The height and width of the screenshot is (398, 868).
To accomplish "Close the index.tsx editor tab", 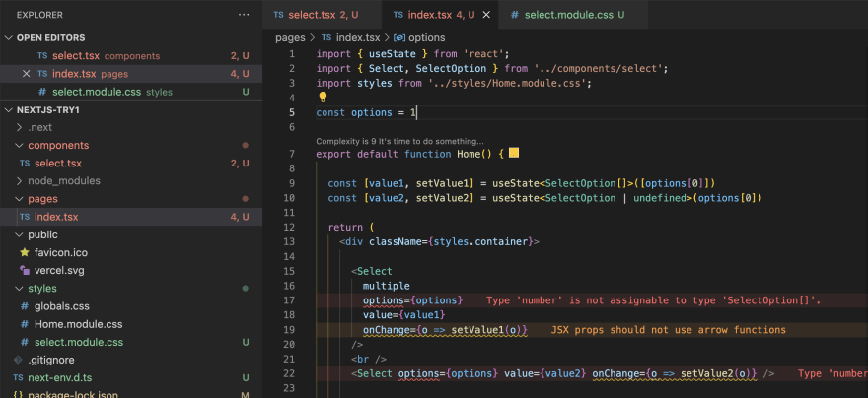I will click(486, 15).
